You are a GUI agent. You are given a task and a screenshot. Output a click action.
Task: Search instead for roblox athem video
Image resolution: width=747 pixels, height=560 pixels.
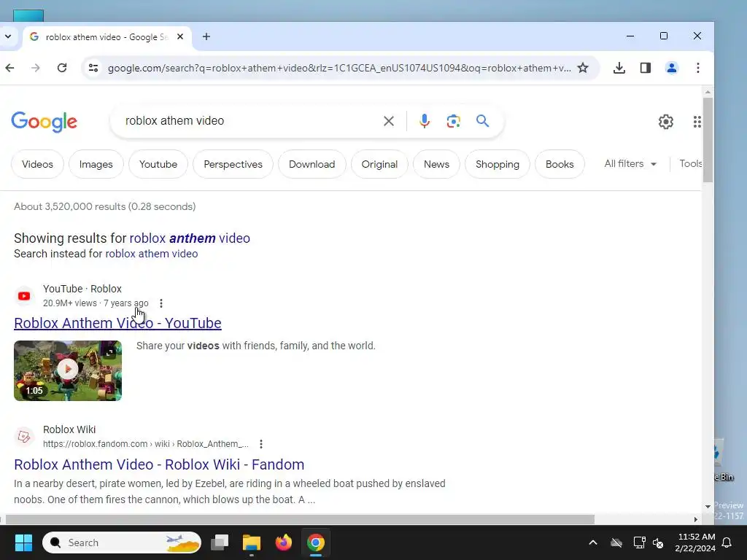[x=152, y=254]
